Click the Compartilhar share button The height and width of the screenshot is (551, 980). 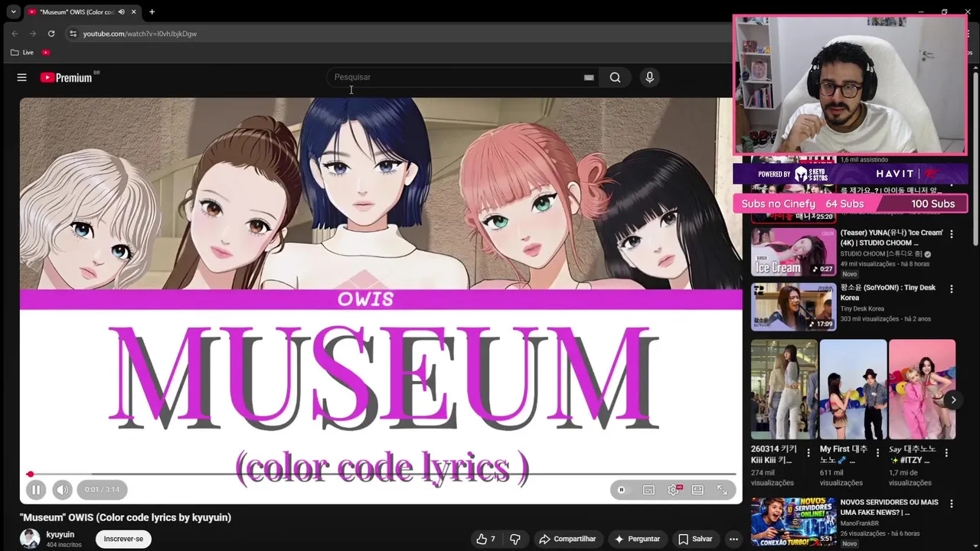pos(567,539)
